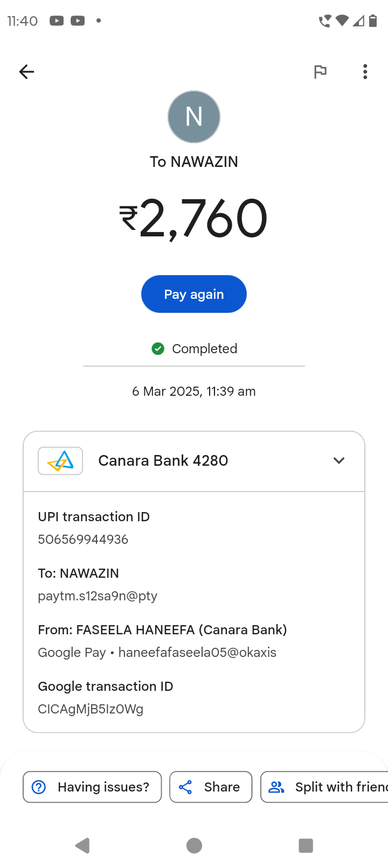The image size is (388, 868).
Task: Tap the green Completed checkmark icon
Action: [158, 349]
